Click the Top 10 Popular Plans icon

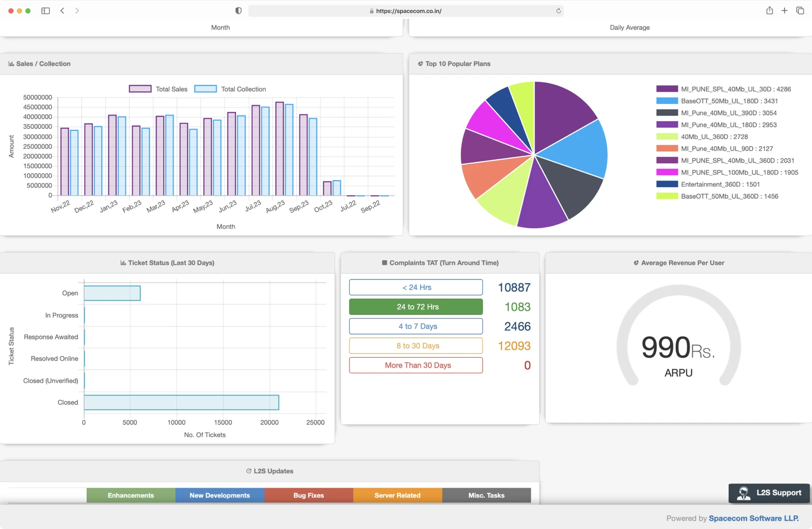[x=420, y=64]
